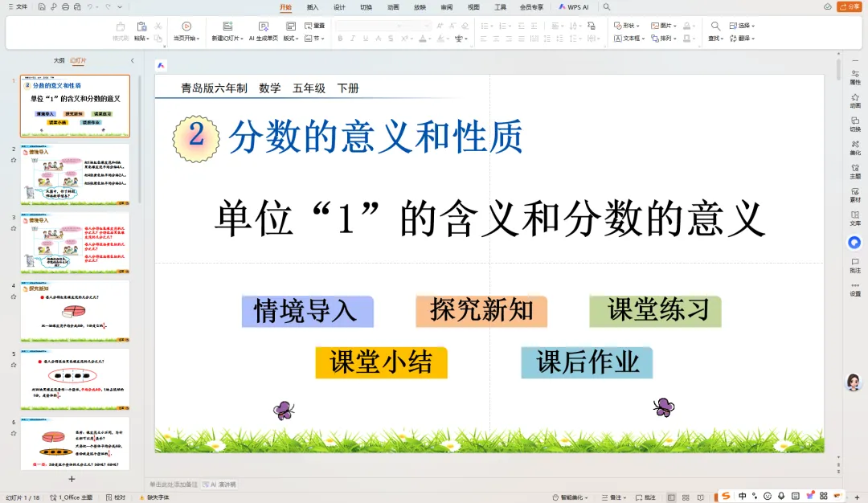The image size is (868, 503).
Task: Open the font color swatch
Action: [423, 39]
